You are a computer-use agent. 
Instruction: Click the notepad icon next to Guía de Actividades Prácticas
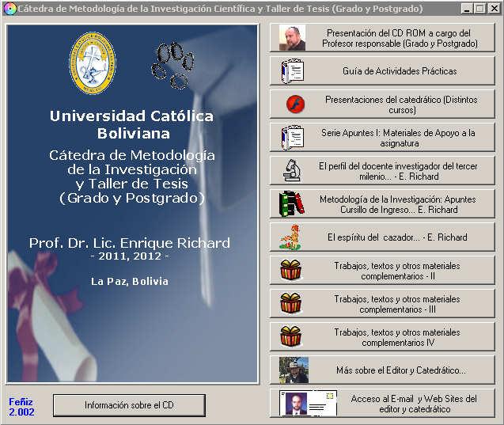coord(292,71)
